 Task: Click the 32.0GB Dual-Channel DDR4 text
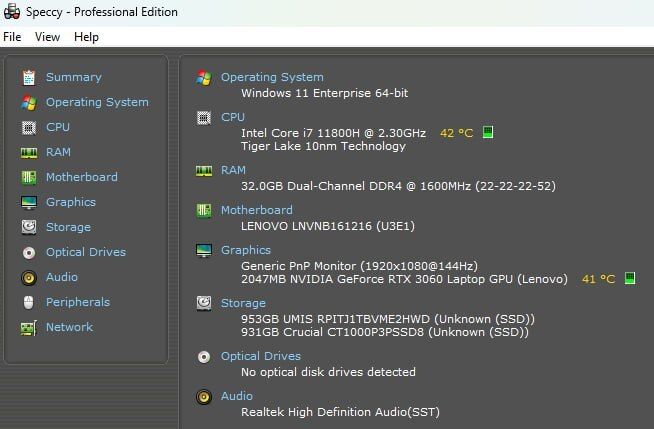point(398,186)
